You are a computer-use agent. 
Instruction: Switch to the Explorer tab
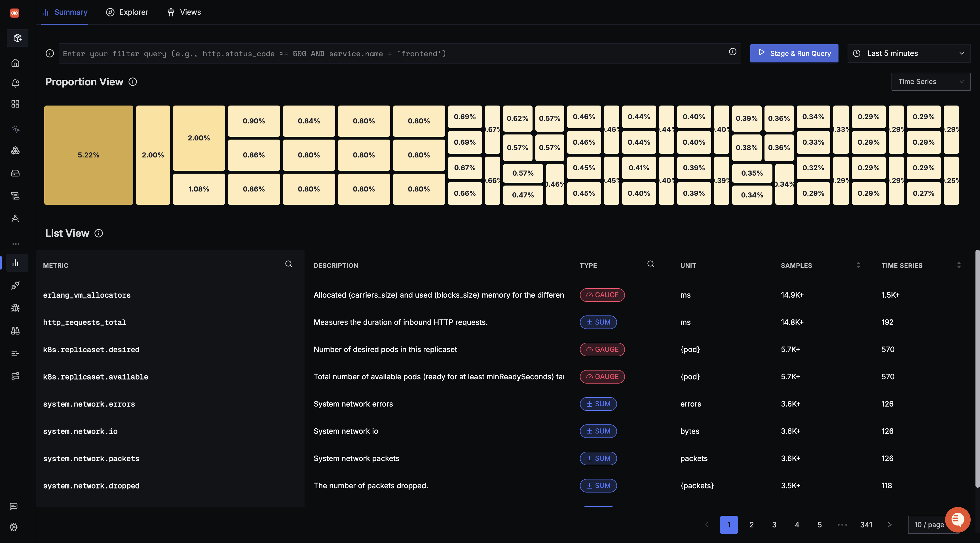[127, 12]
